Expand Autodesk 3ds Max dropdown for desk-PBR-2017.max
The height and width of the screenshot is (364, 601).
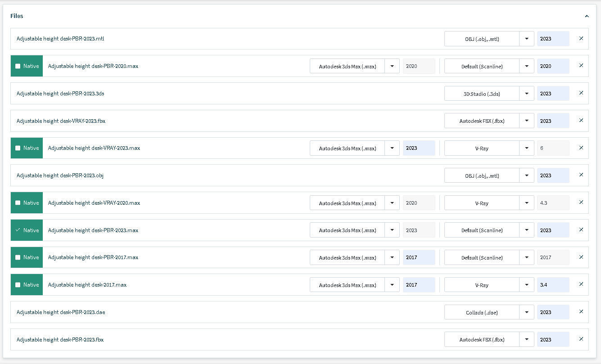[x=392, y=257]
